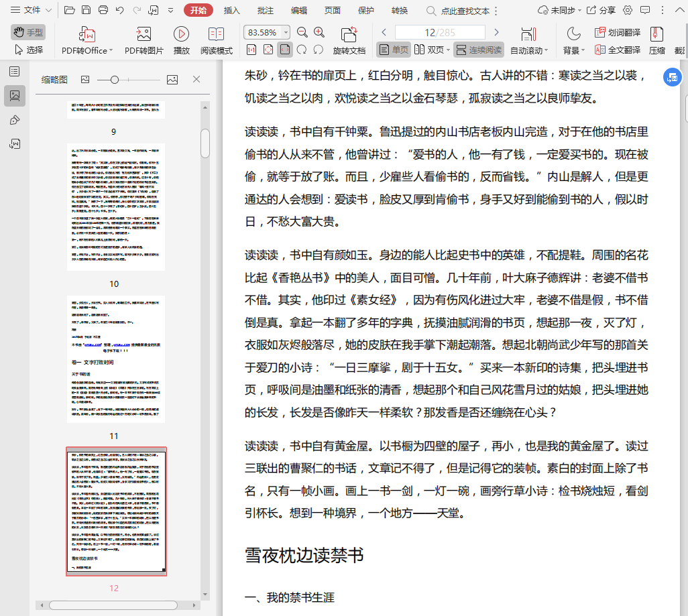Open the 批注 tab
This screenshot has width=688, height=616.
tap(265, 11)
